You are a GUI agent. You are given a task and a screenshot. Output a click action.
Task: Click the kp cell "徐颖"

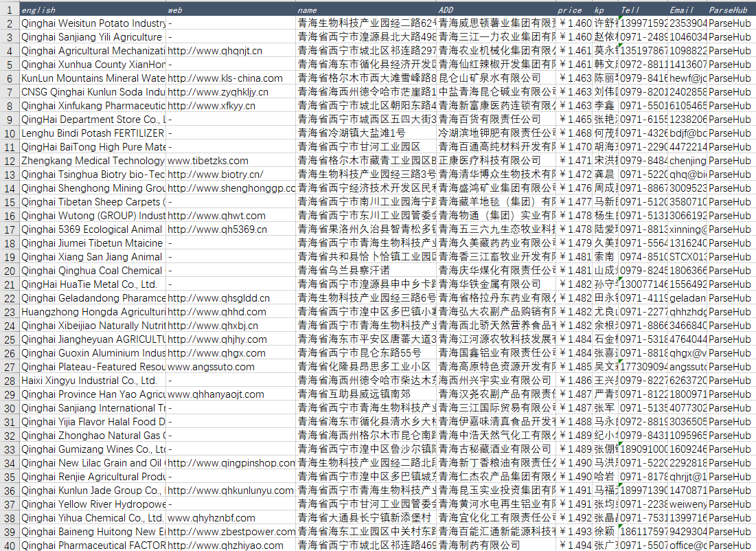[x=605, y=532]
